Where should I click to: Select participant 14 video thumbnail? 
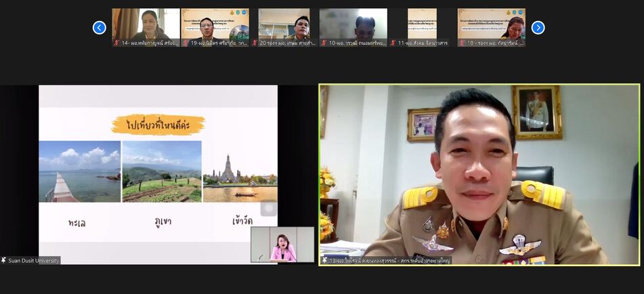tap(146, 24)
